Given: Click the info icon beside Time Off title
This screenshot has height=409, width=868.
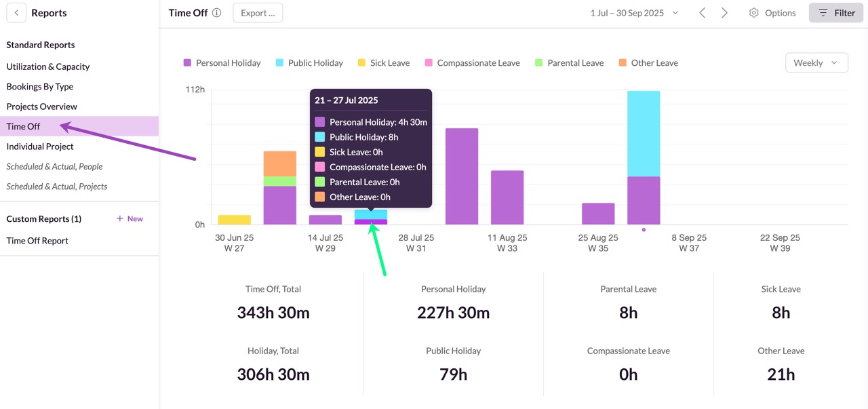Looking at the screenshot, I should point(216,13).
